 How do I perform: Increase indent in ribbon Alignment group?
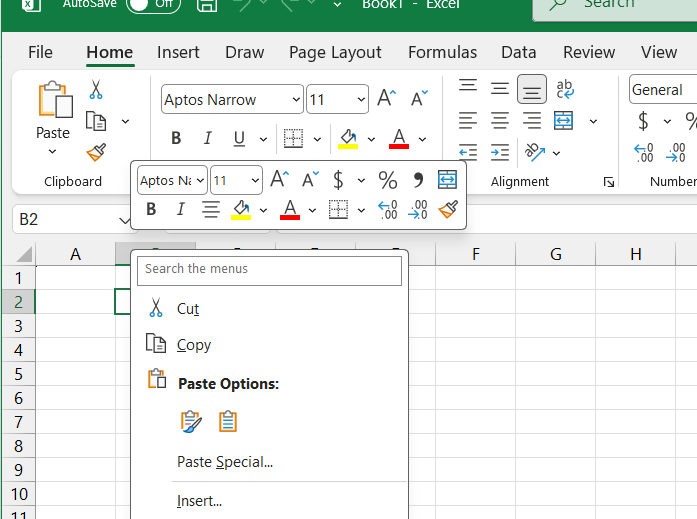tap(500, 152)
